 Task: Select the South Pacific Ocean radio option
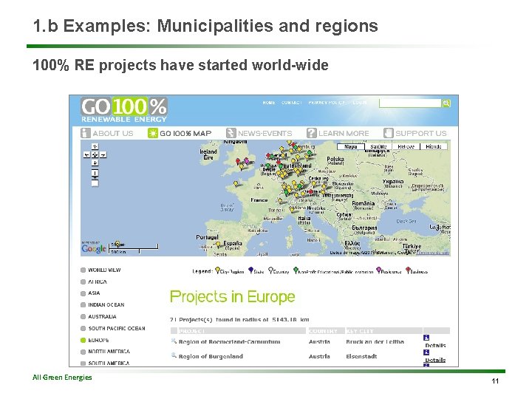[83, 328]
